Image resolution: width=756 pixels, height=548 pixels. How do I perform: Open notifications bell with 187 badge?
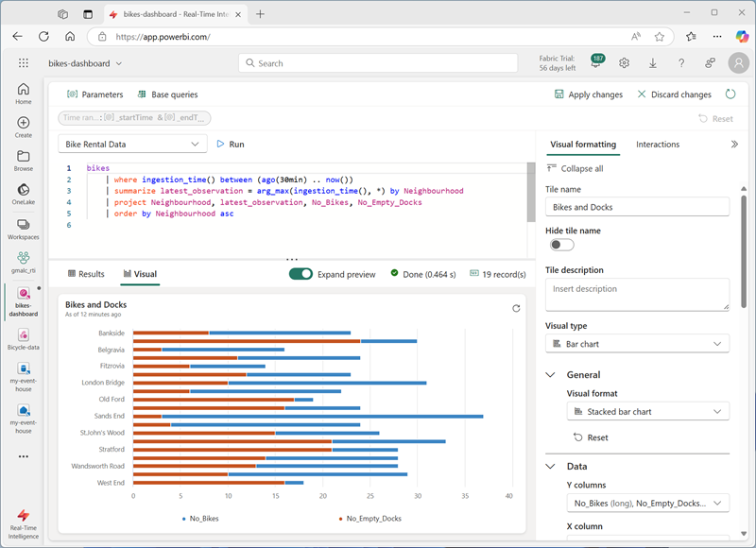[x=596, y=62]
